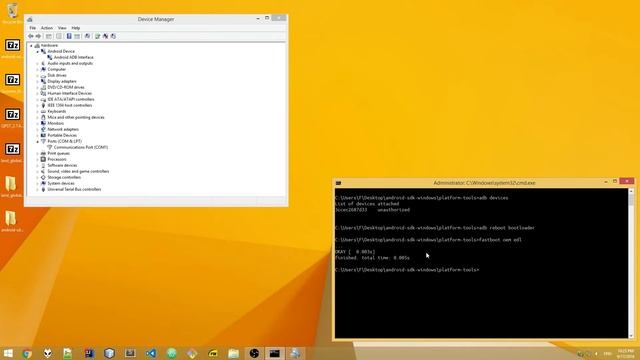Click the cmd window scroll up arrow
The image size is (640, 360).
point(631,191)
